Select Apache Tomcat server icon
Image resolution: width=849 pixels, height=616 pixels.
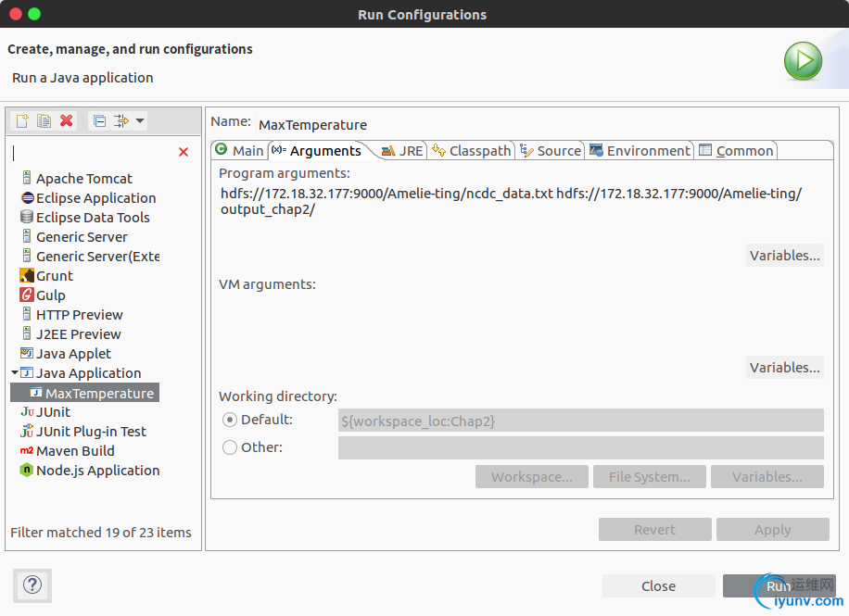click(x=27, y=178)
